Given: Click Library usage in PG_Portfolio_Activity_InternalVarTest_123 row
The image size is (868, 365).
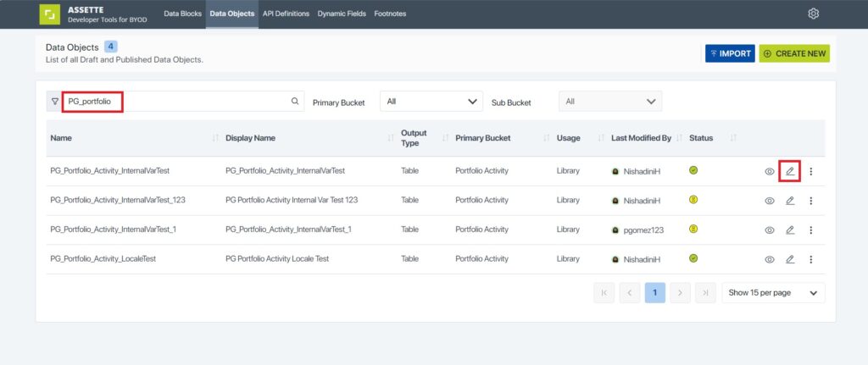Looking at the screenshot, I should (568, 200).
